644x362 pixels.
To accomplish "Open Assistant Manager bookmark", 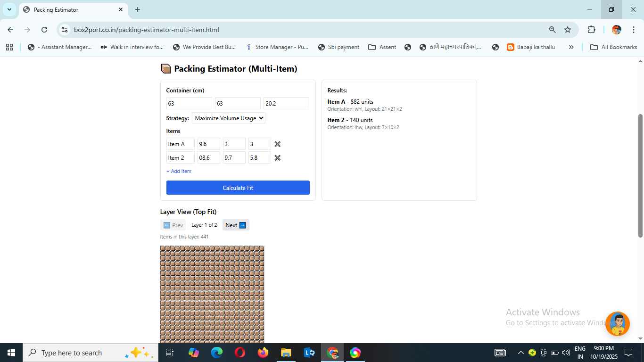I will 60,47.
